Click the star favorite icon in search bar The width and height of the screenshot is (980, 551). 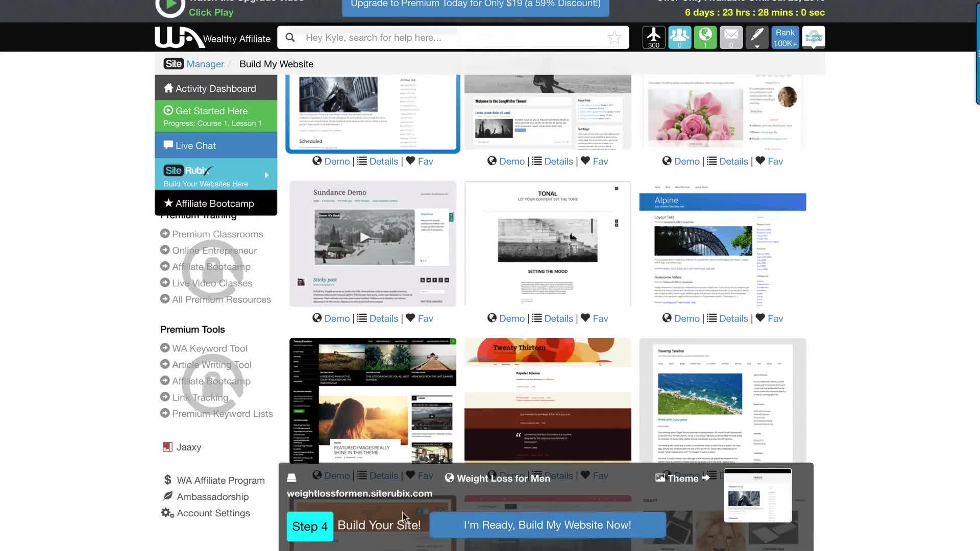pyautogui.click(x=615, y=37)
